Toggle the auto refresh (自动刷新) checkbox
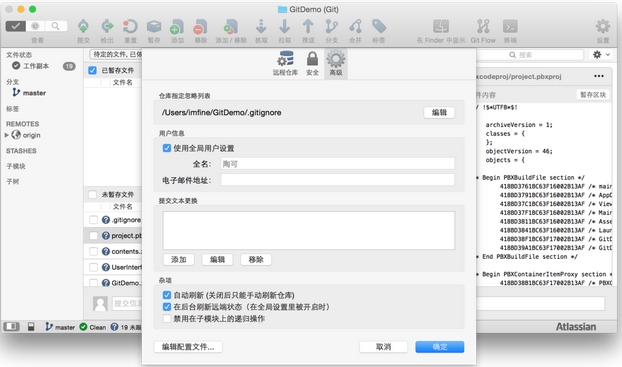This screenshot has height=367, width=622. 167,295
